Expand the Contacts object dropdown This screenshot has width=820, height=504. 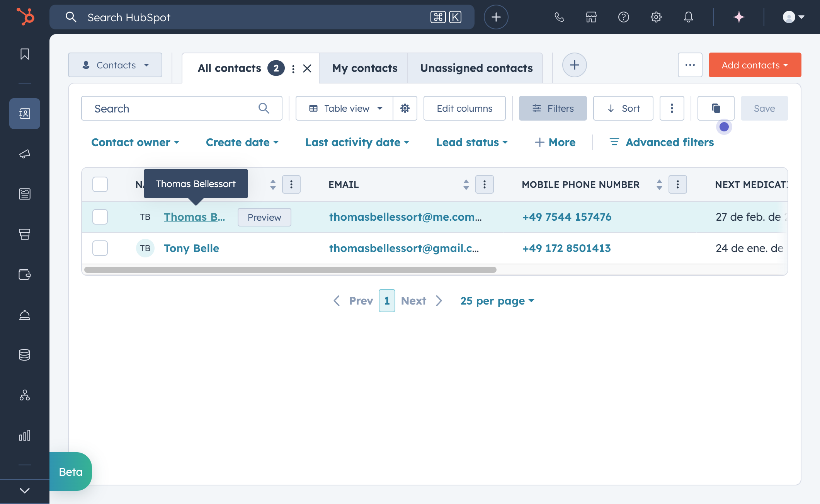pos(115,65)
